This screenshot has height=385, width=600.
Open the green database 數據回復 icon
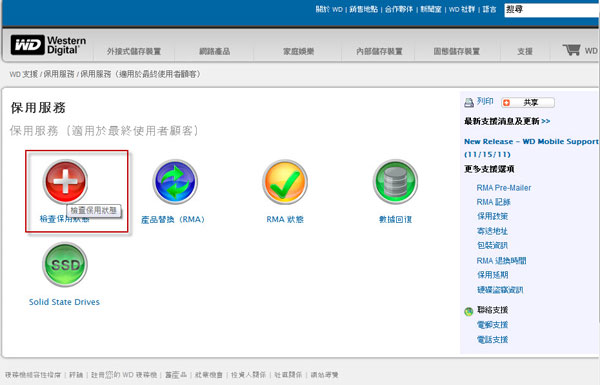pyautogui.click(x=395, y=181)
